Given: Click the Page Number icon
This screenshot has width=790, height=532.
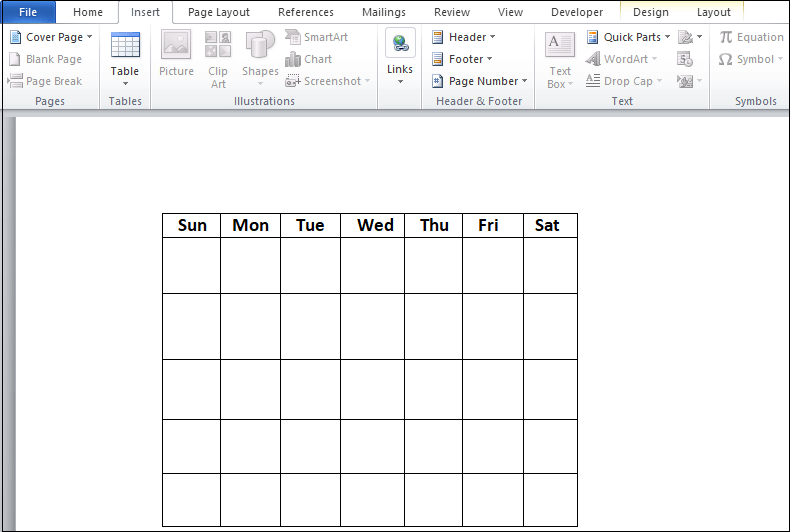Looking at the screenshot, I should (x=438, y=81).
